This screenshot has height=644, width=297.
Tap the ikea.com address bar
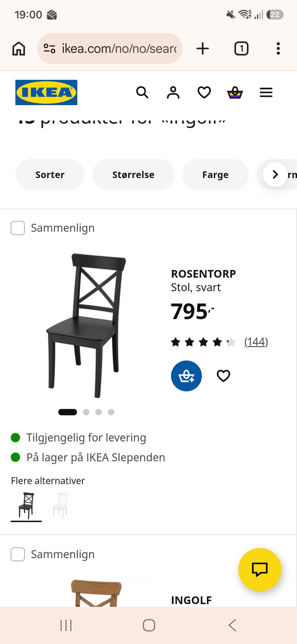click(x=110, y=49)
